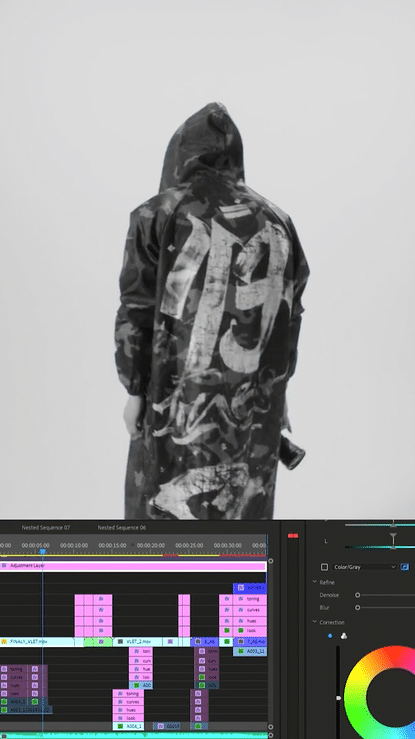This screenshot has width=415, height=739.
Task: Select look clip directly above A004_1
Action: click(x=128, y=718)
